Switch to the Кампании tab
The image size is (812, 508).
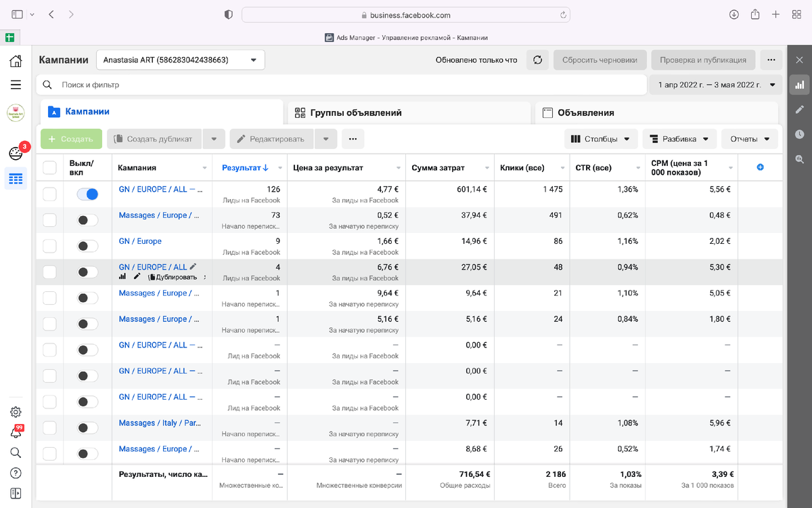[162, 112]
